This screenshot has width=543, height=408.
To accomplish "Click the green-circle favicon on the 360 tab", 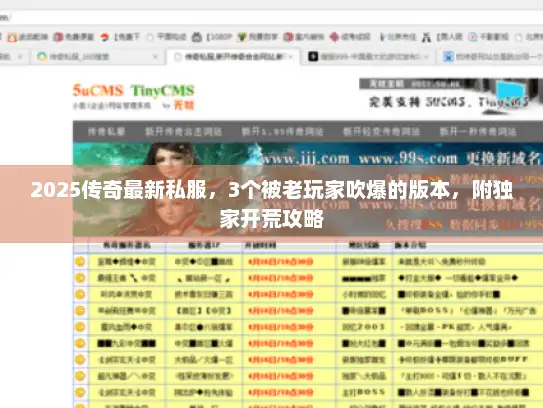I will [42, 56].
